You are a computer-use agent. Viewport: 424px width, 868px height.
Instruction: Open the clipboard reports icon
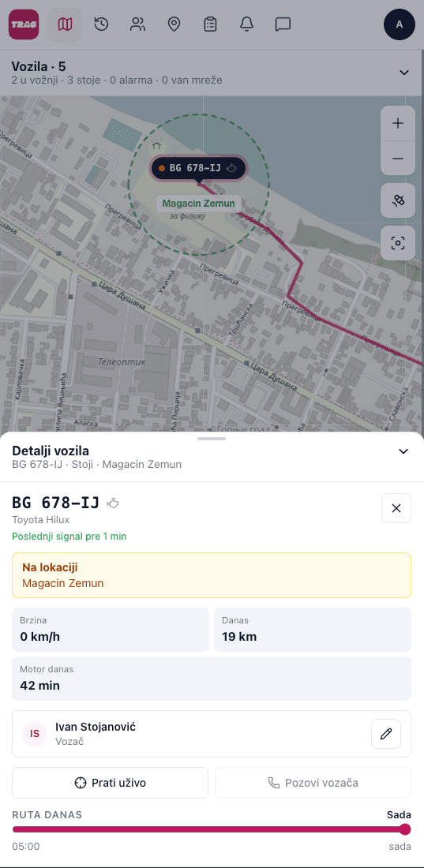point(210,24)
